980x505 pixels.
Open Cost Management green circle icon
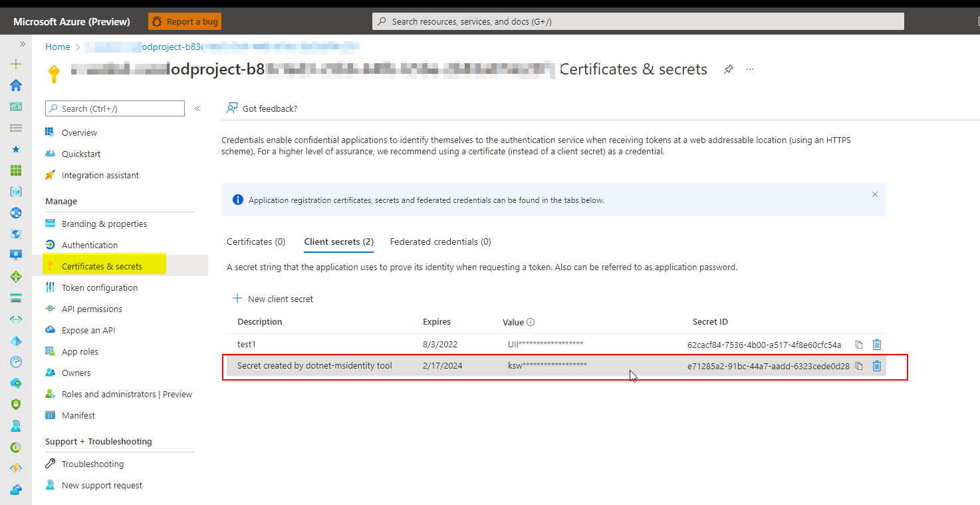[16, 447]
